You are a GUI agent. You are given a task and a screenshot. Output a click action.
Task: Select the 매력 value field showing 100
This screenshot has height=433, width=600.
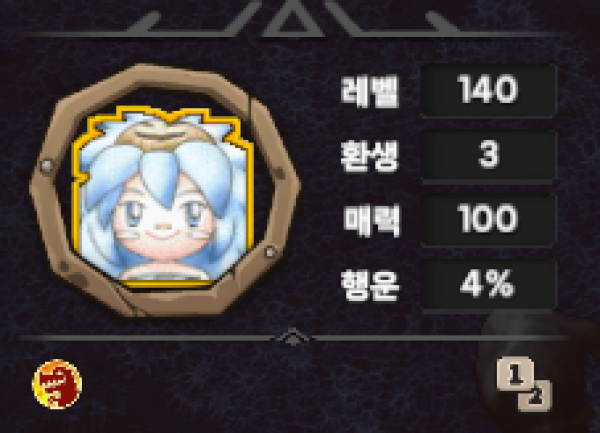[488, 220]
